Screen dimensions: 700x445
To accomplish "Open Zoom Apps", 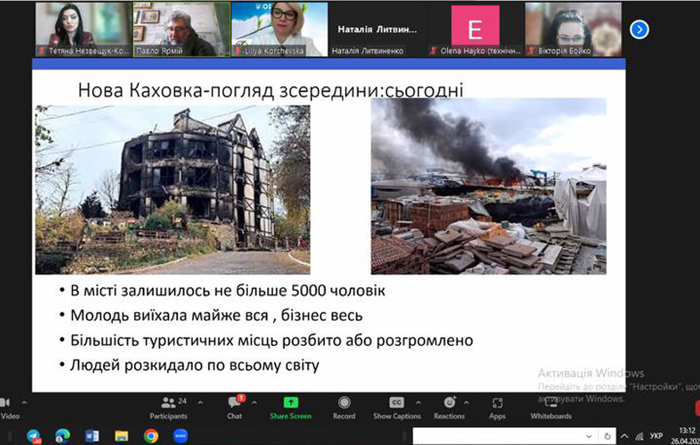I will 497,408.
